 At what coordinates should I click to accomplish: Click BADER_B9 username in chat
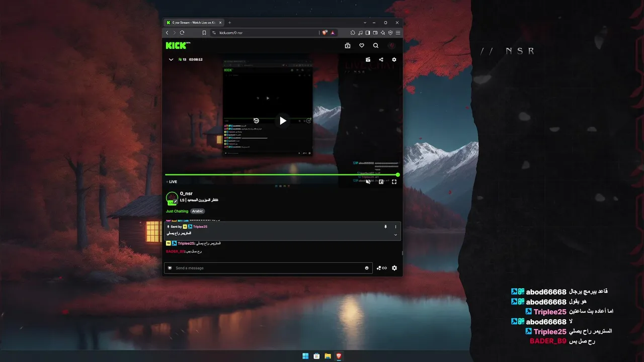click(175, 251)
